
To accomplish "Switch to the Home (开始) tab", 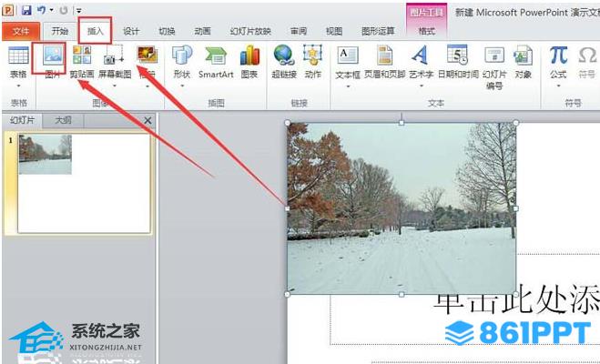I will (x=60, y=31).
